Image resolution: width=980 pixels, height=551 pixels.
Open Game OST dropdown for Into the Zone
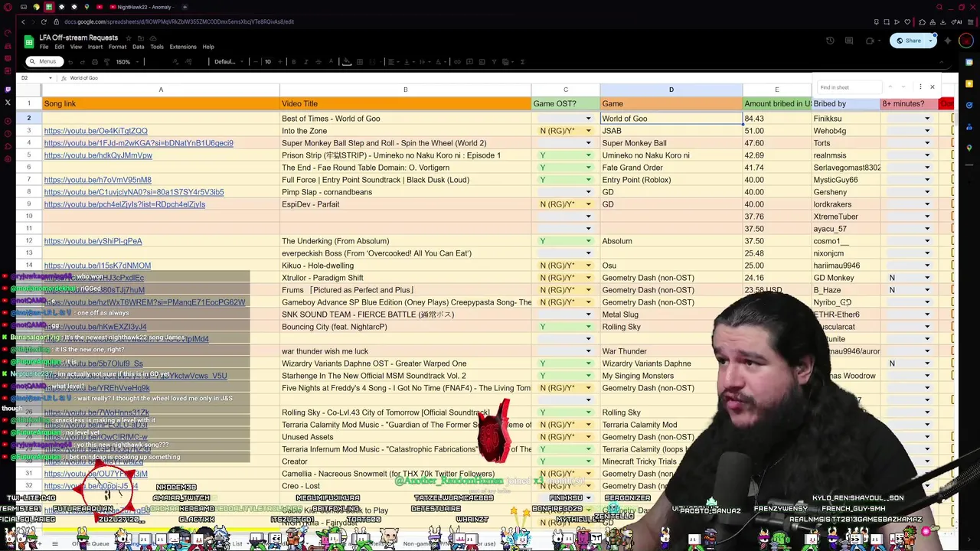589,131
